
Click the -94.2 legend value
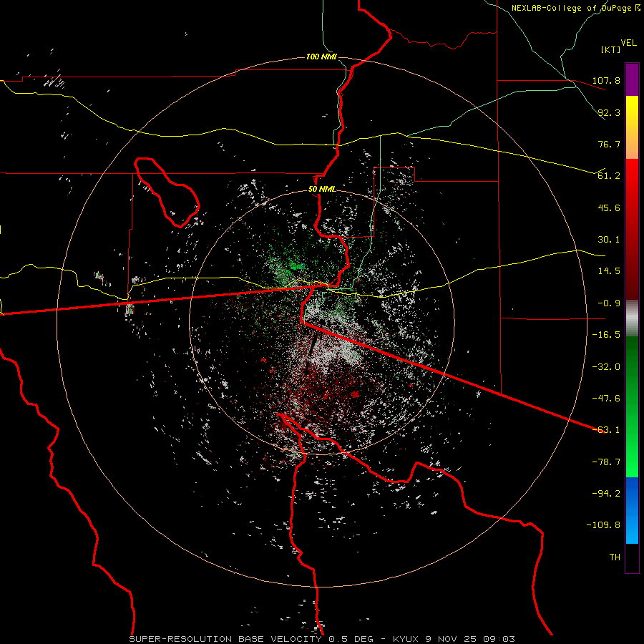click(x=606, y=494)
